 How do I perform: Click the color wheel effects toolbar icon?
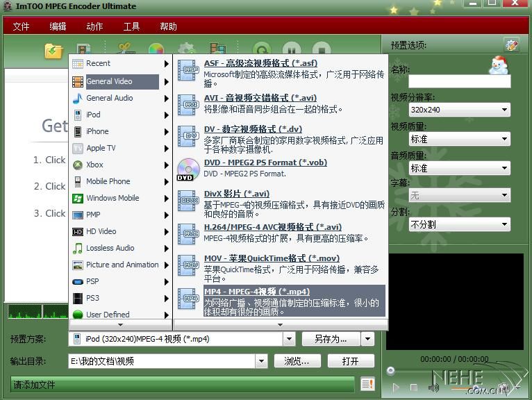[156, 50]
